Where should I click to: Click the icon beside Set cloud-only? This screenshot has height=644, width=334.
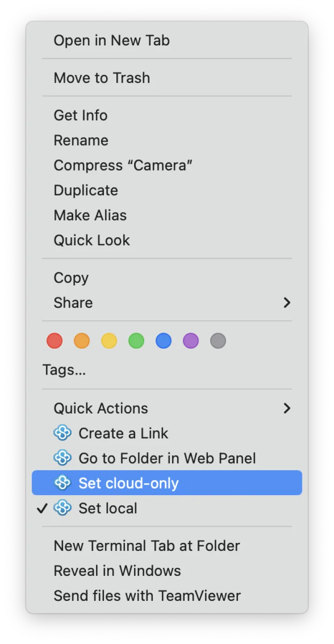point(62,483)
